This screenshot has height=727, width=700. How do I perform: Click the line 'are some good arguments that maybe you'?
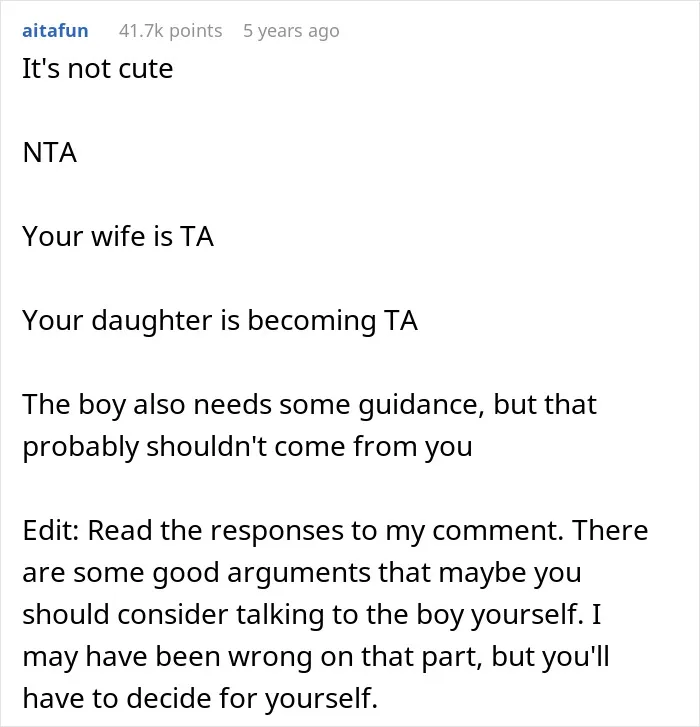click(x=302, y=573)
